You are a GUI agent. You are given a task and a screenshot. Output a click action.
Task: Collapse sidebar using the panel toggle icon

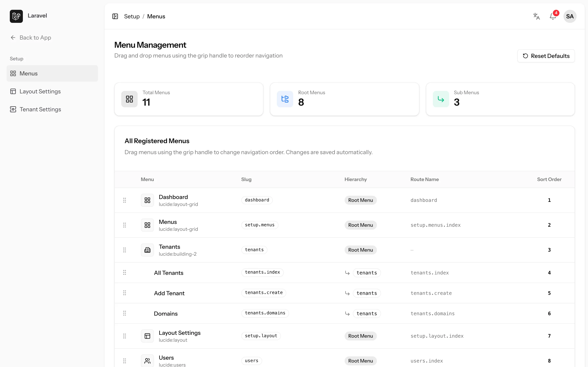(115, 16)
